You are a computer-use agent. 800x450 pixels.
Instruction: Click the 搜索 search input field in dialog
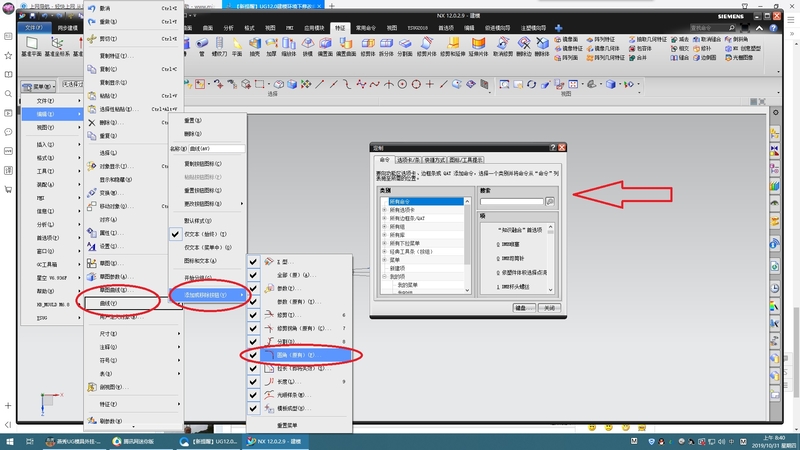(x=512, y=202)
